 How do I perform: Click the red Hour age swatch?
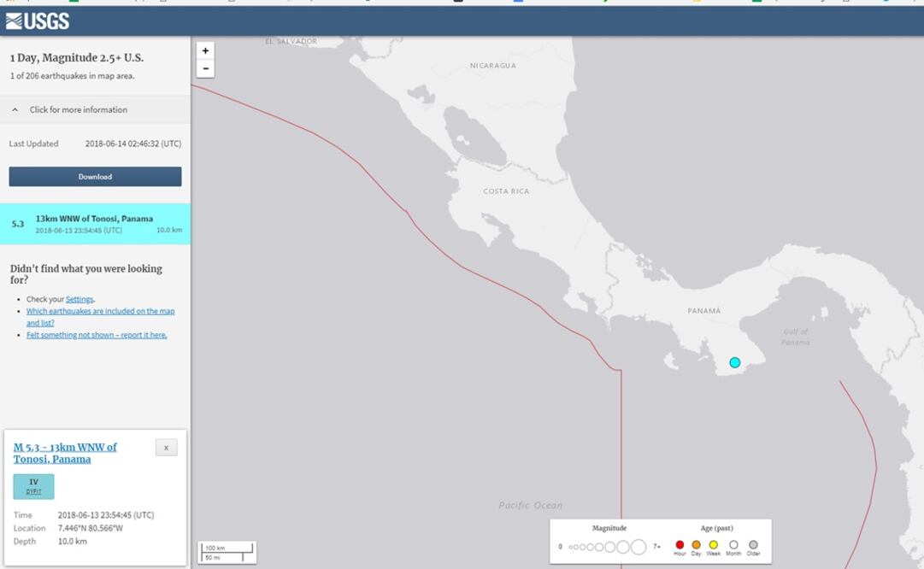680,544
